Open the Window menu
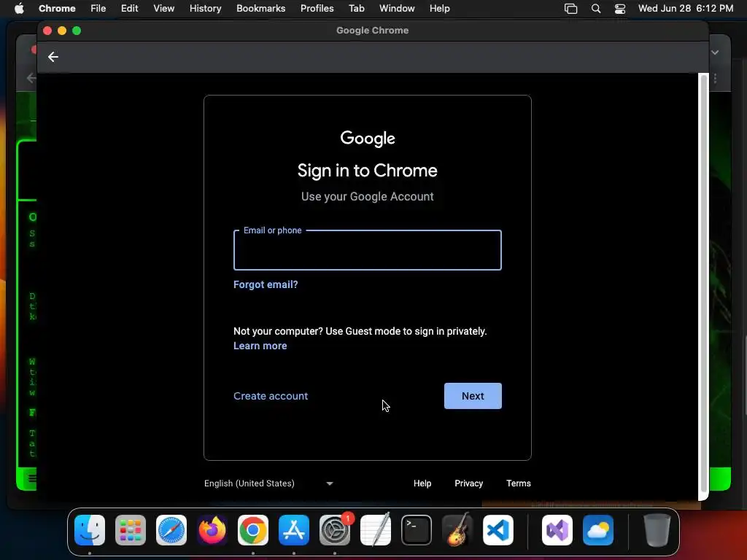Viewport: 747px width, 560px height. pyautogui.click(x=397, y=8)
